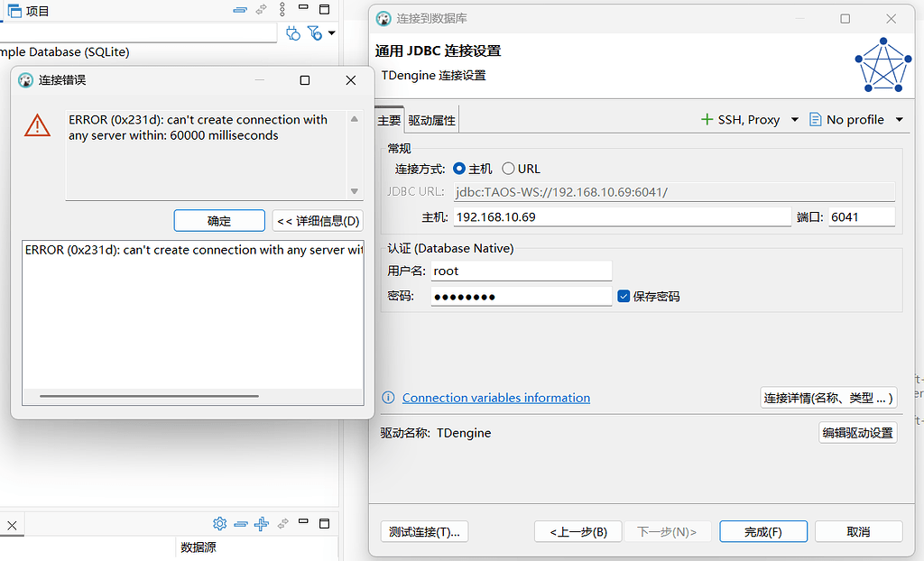The height and width of the screenshot is (561, 924).
Task: Click 编辑驱动设置 button
Action: click(x=857, y=433)
